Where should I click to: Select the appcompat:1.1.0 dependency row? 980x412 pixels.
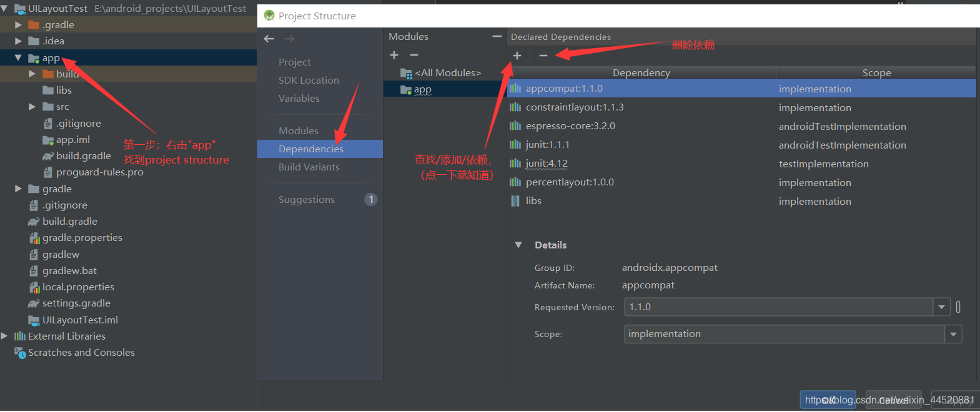coord(741,89)
